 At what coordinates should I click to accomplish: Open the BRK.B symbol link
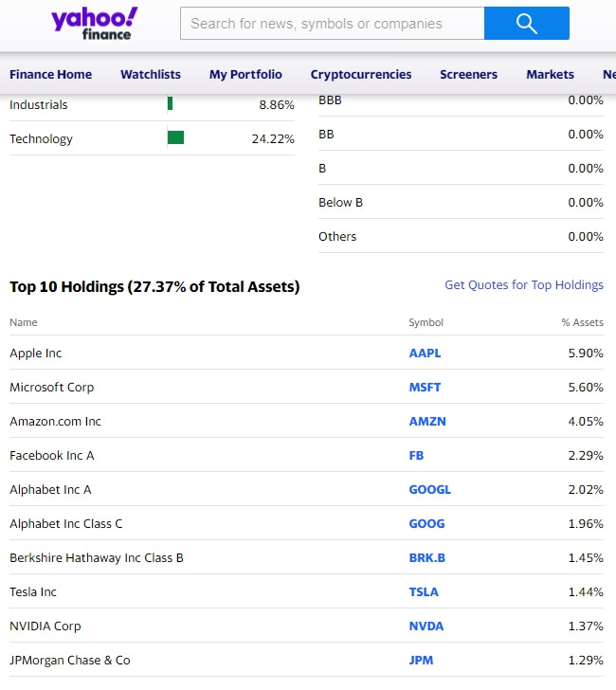(426, 558)
